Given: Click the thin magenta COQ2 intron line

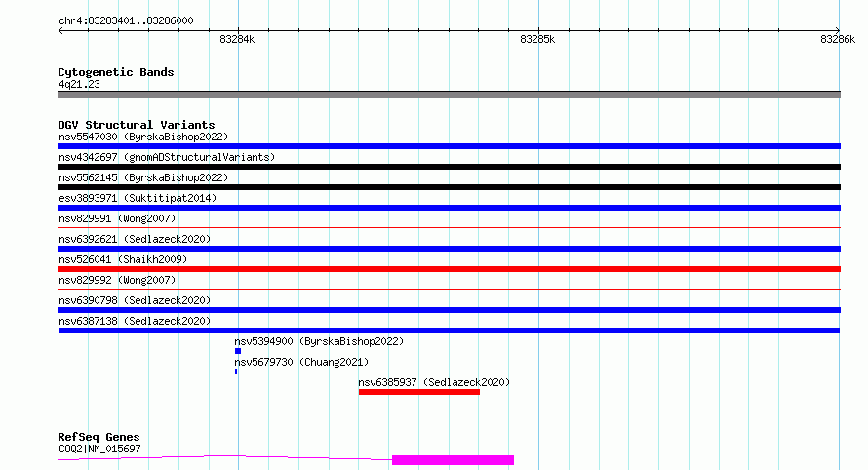Looking at the screenshot, I should click(x=224, y=456).
